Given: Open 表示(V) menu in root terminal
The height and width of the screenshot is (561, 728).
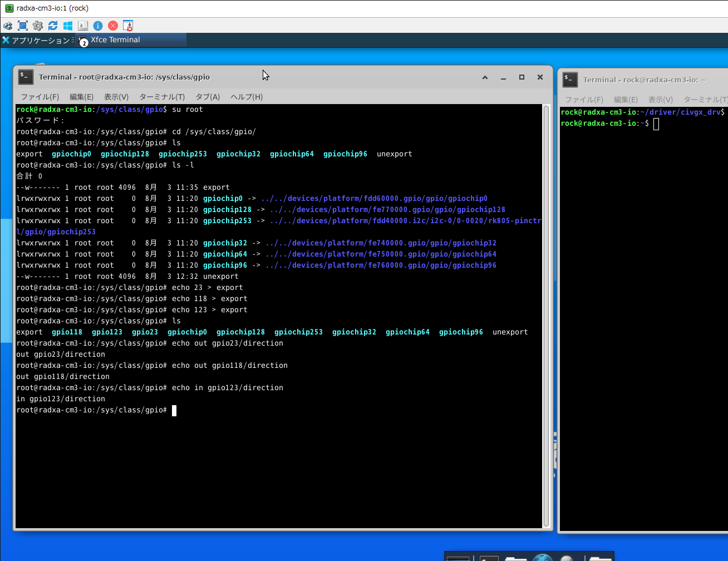Looking at the screenshot, I should 116,97.
